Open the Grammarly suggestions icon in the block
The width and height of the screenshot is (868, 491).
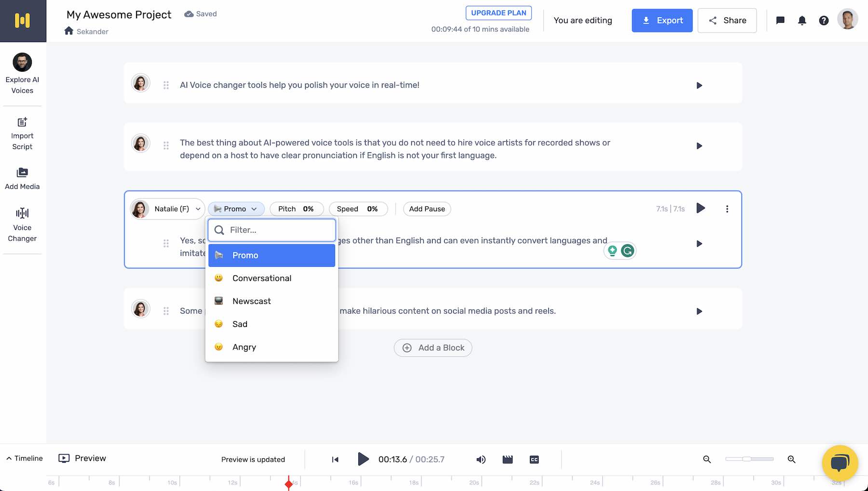(627, 250)
